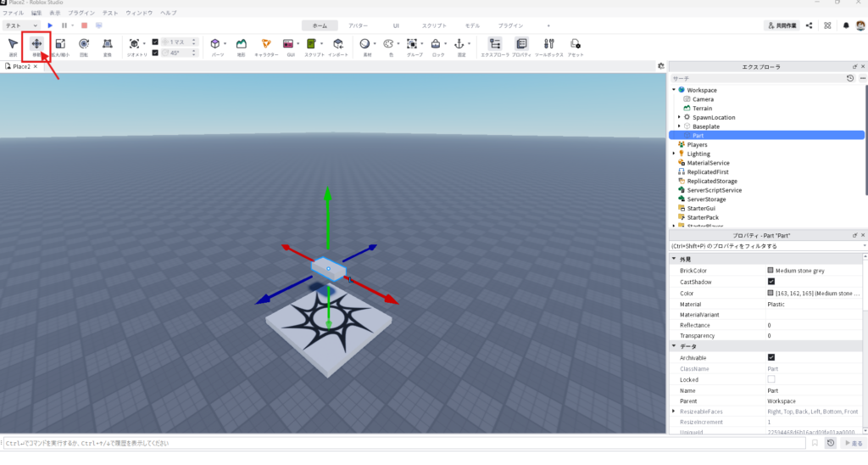Toggle the CastShadow checkbox

(771, 282)
